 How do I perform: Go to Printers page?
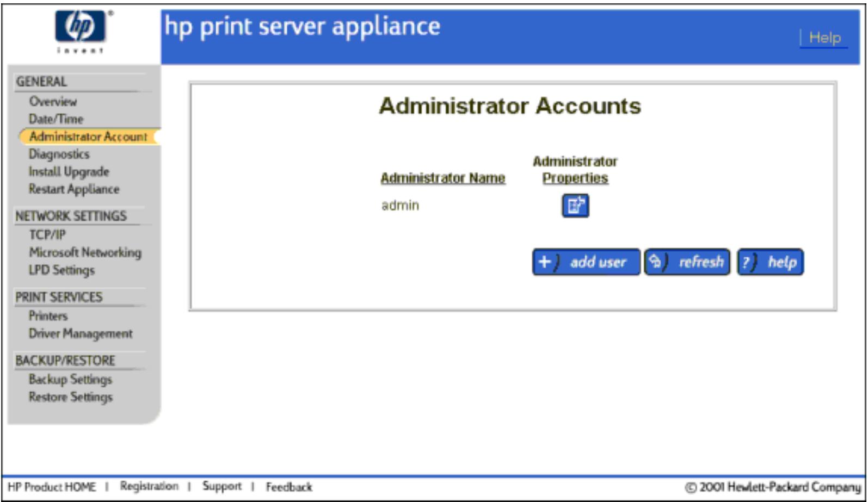48,315
